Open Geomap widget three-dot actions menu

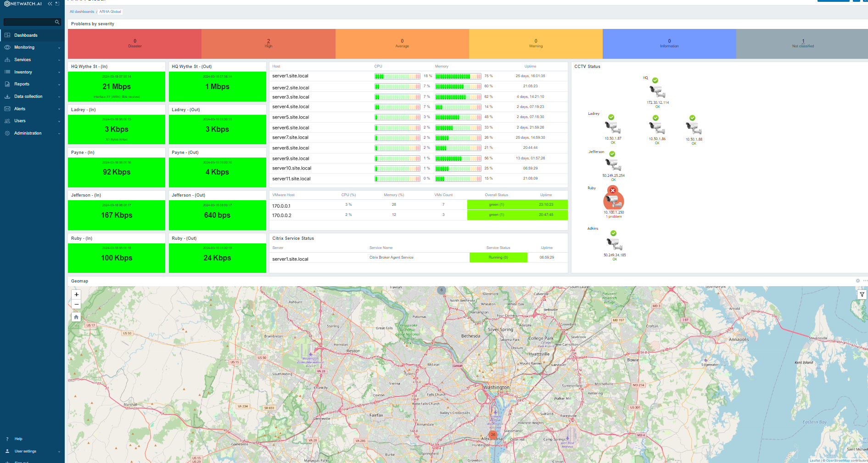coord(865,281)
